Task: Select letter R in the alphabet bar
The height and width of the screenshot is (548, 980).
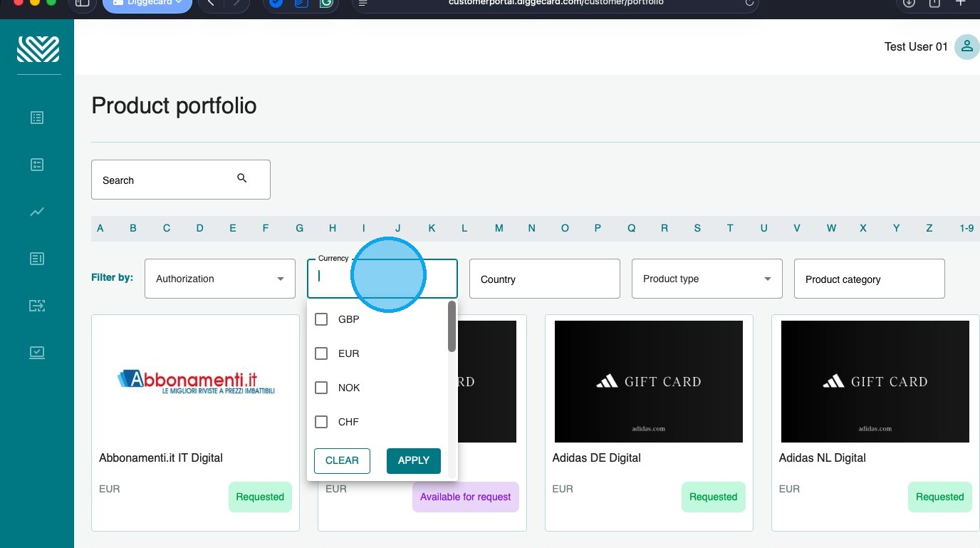Action: pyautogui.click(x=664, y=228)
